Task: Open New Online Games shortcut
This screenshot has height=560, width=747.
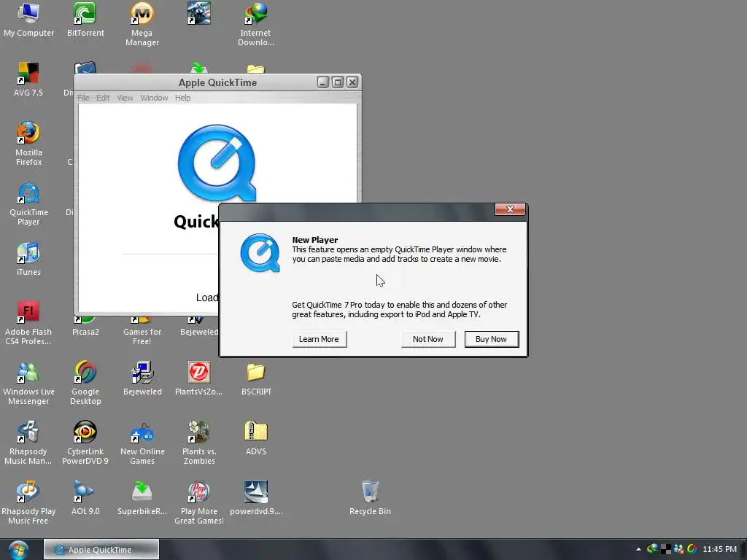Action: 142,443
